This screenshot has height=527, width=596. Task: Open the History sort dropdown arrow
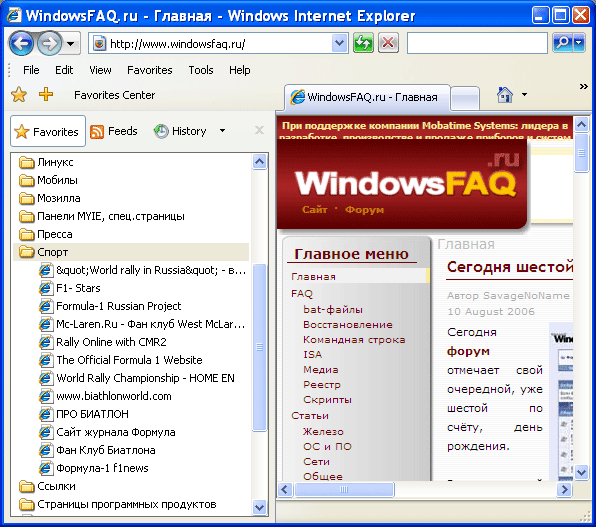(x=222, y=131)
